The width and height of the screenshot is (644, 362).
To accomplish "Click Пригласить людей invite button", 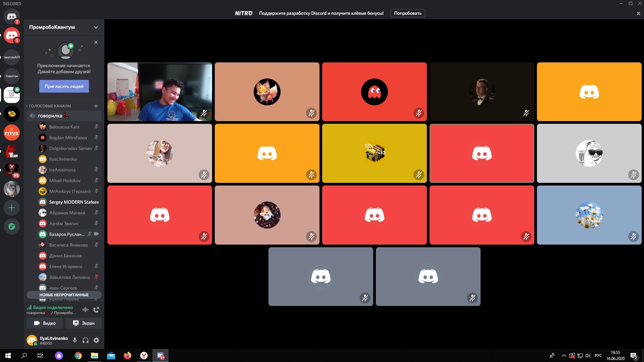I will point(64,86).
